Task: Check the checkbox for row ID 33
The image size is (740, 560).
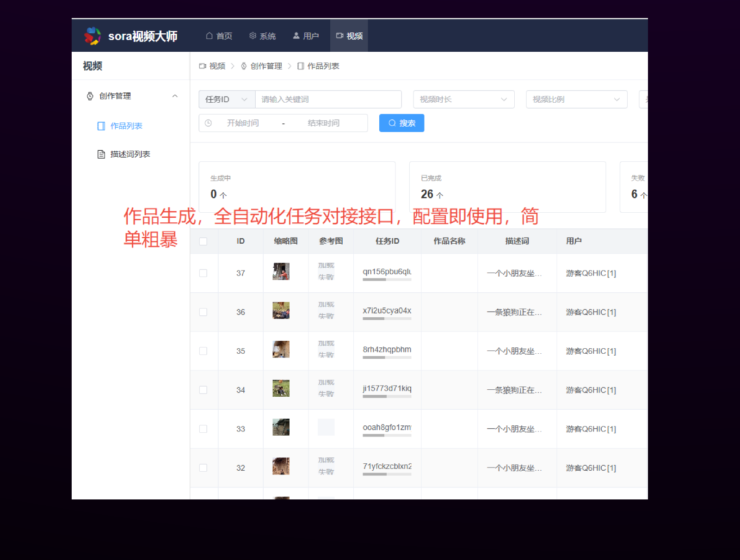Action: pos(203,429)
